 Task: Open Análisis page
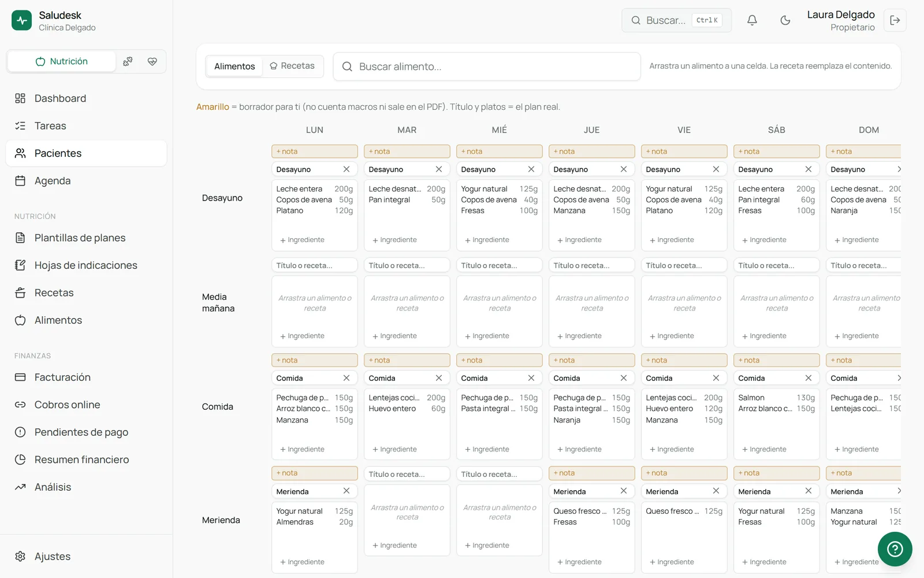click(86, 487)
